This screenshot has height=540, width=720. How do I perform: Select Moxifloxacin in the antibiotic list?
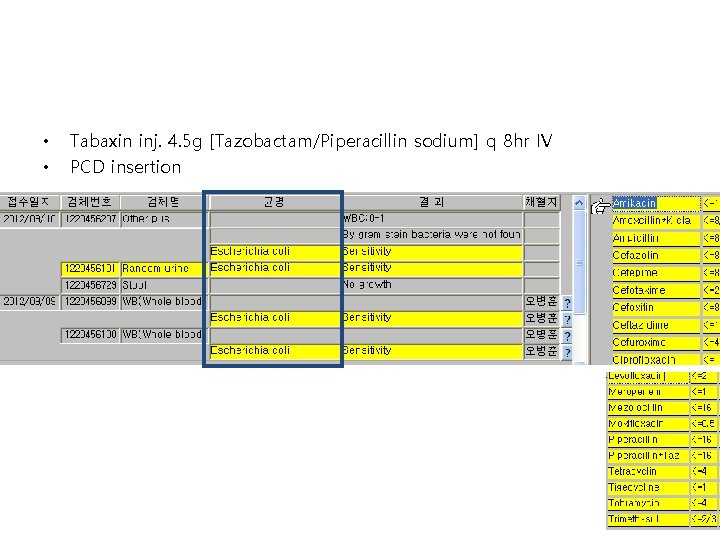click(648, 424)
